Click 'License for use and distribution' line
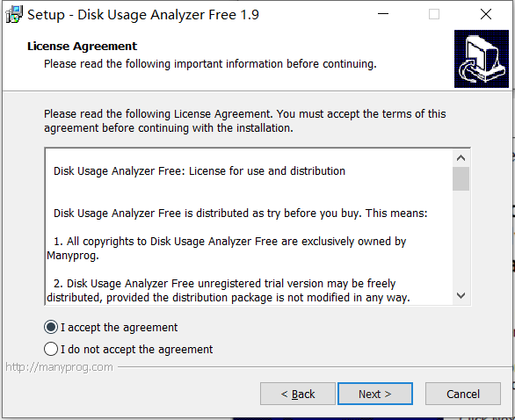The height and width of the screenshot is (420, 515). click(x=199, y=171)
